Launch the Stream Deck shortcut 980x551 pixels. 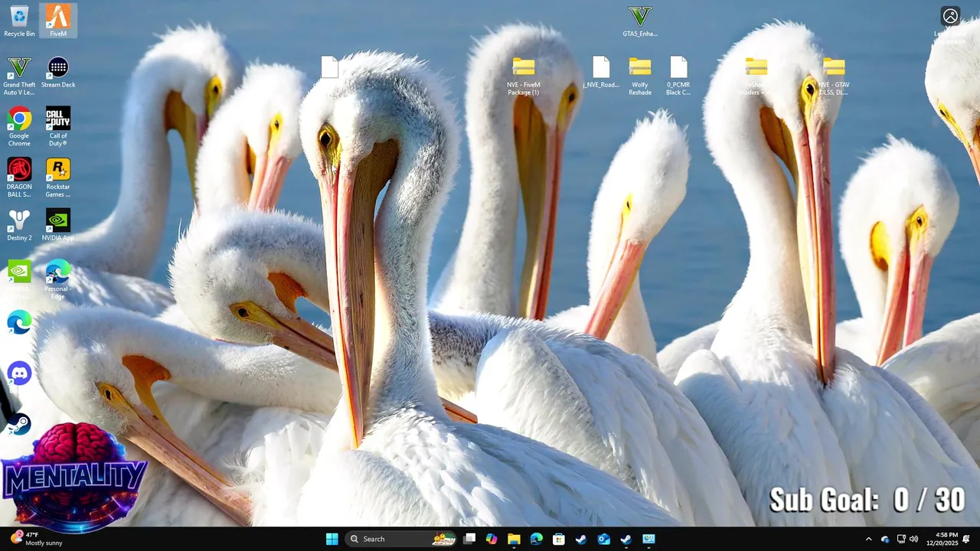58,72
